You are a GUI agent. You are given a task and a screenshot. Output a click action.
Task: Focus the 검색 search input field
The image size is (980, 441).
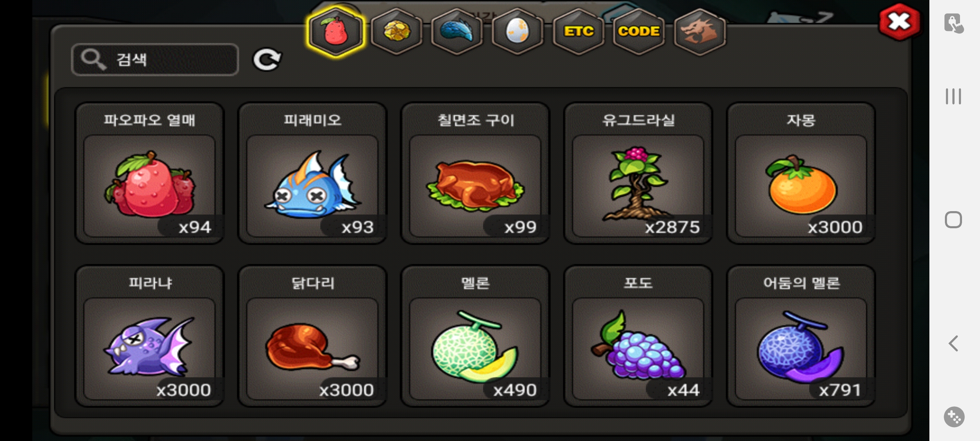click(155, 60)
